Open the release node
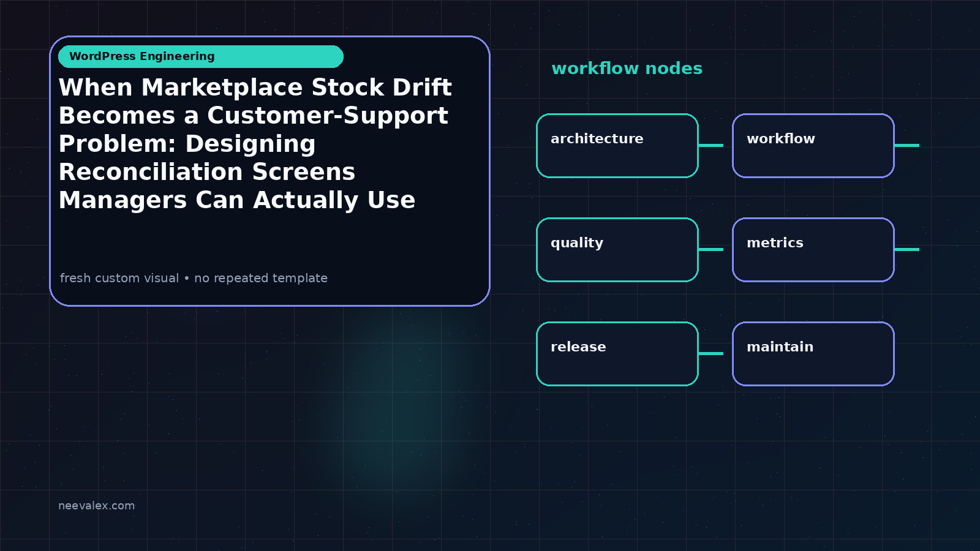 coord(617,354)
